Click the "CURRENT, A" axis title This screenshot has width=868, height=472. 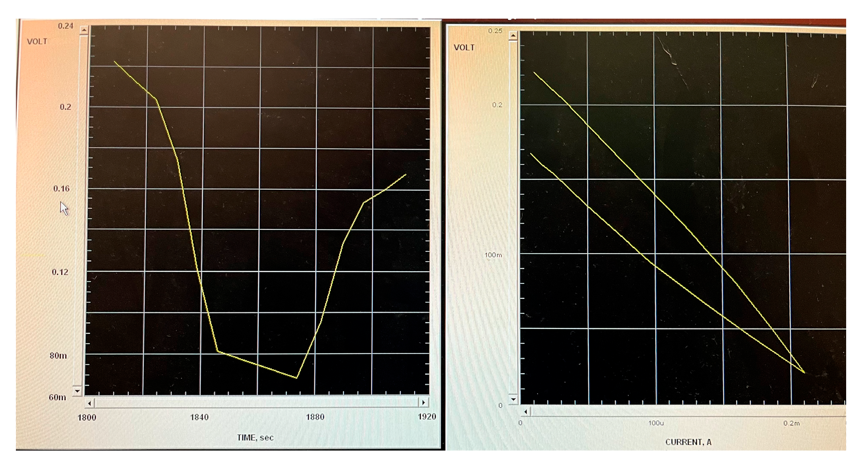coord(688,442)
